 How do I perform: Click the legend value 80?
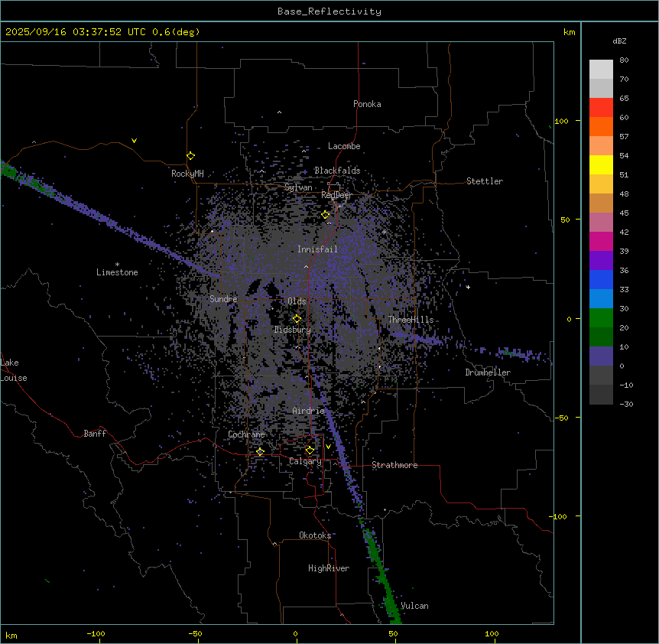624,60
